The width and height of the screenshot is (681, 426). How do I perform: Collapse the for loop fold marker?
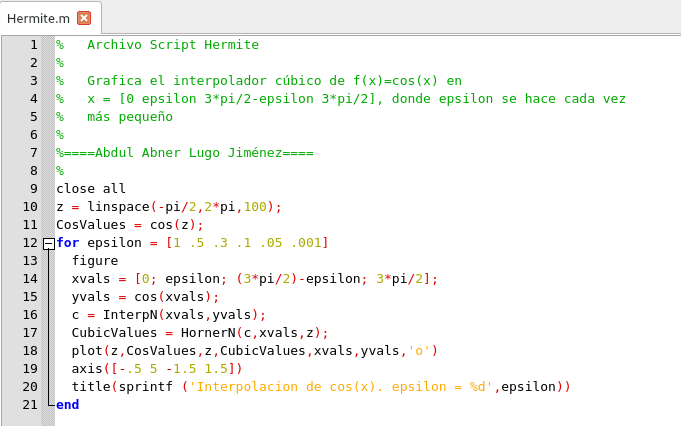49,244
